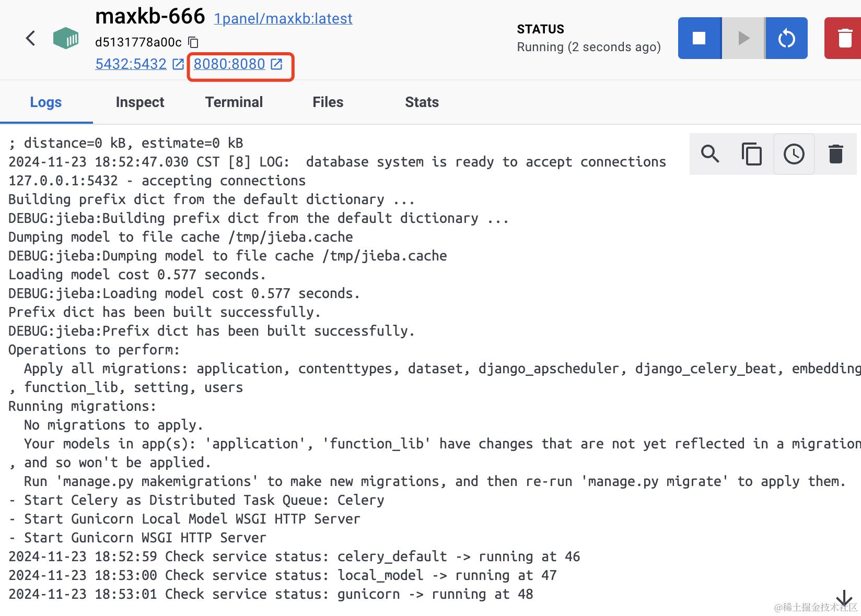Click log line 'Start Gunicorn Local Model WSGI HTTP Server'
The height and width of the screenshot is (616, 861).
(x=184, y=519)
